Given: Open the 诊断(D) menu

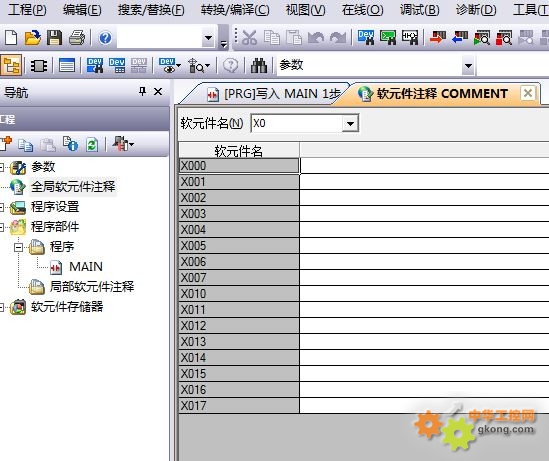Looking at the screenshot, I should (476, 10).
